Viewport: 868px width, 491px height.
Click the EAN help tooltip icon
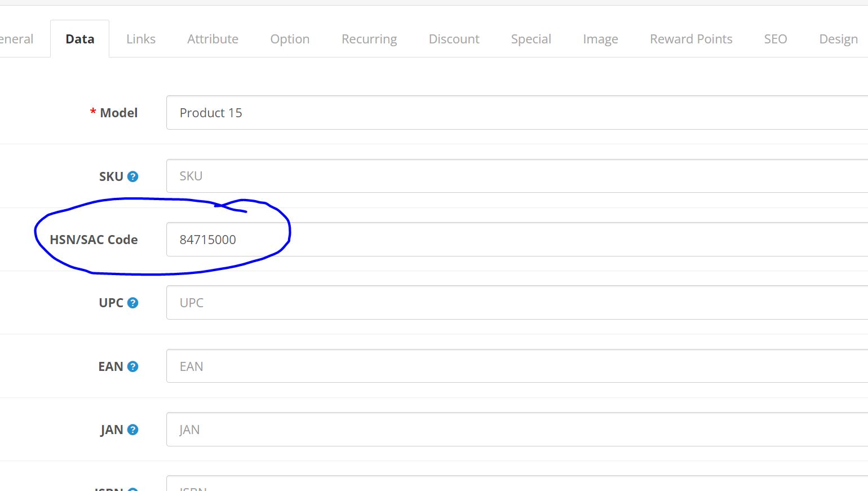[x=133, y=366]
